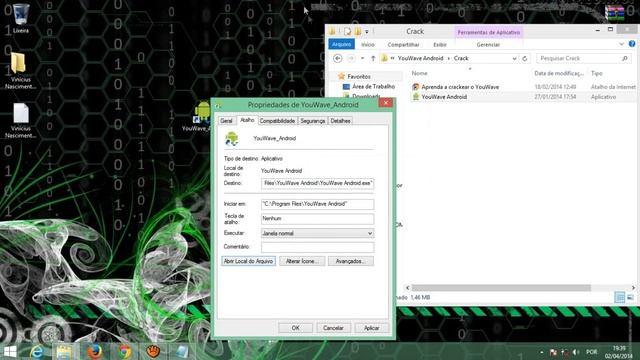Launch Google Chrome from taskbar

(x=125, y=351)
